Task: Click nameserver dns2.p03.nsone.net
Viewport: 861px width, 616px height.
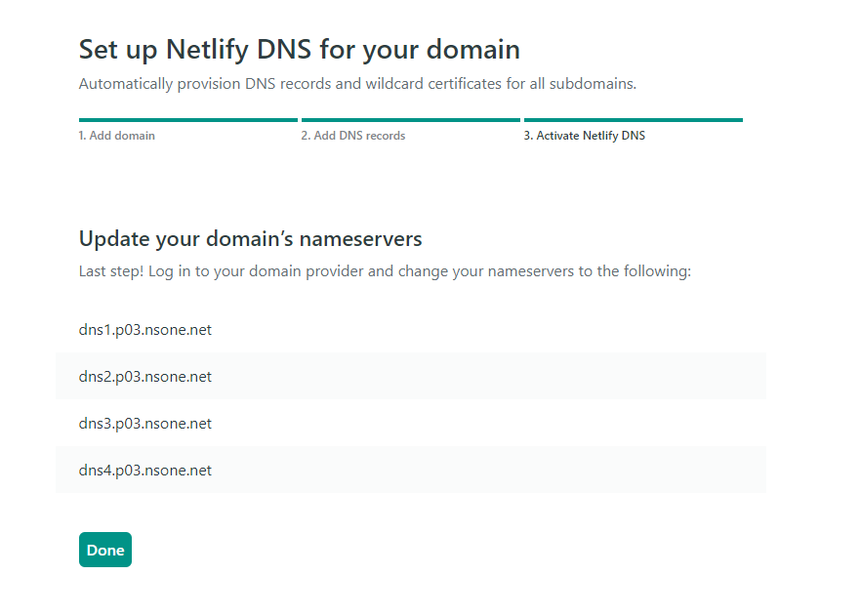Action: 144,376
